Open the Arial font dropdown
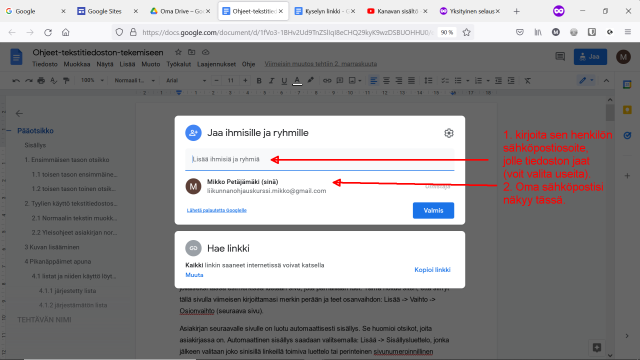This screenshot has width=640, height=360. (186, 80)
